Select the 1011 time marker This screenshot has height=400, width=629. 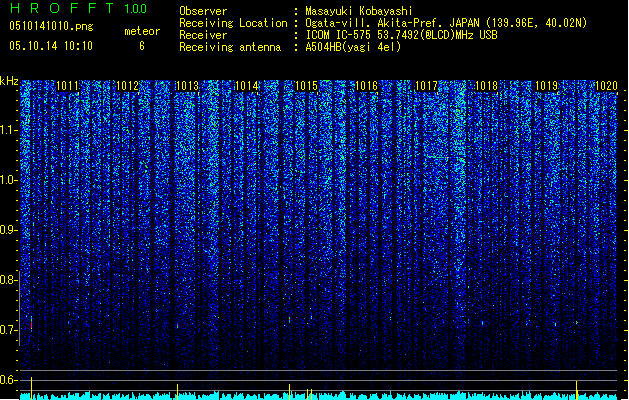[67, 86]
